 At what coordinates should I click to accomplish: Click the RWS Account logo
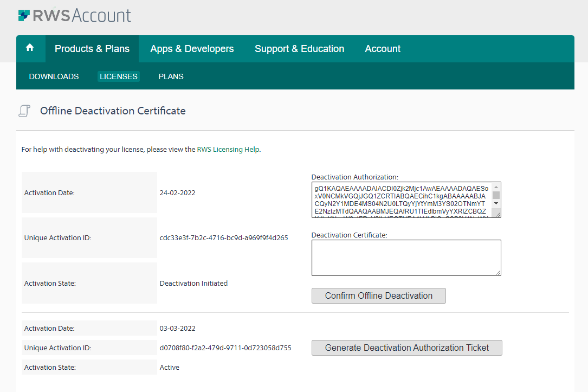pyautogui.click(x=74, y=15)
